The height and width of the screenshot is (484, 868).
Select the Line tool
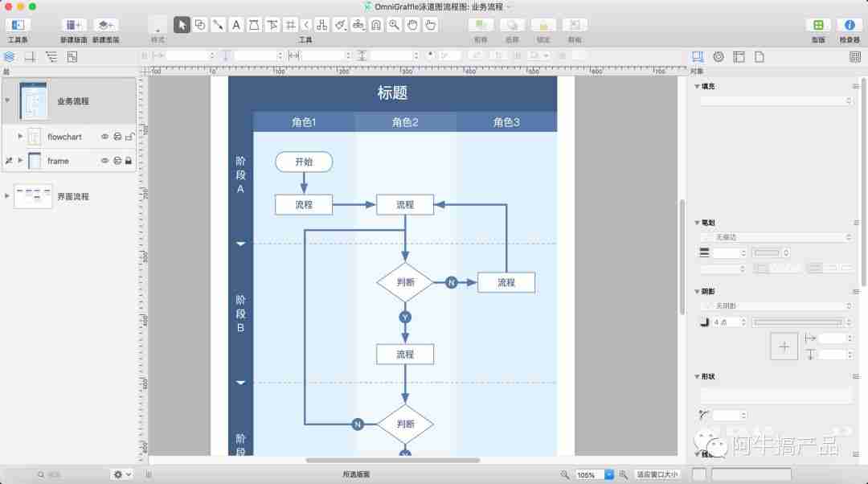pos(218,24)
